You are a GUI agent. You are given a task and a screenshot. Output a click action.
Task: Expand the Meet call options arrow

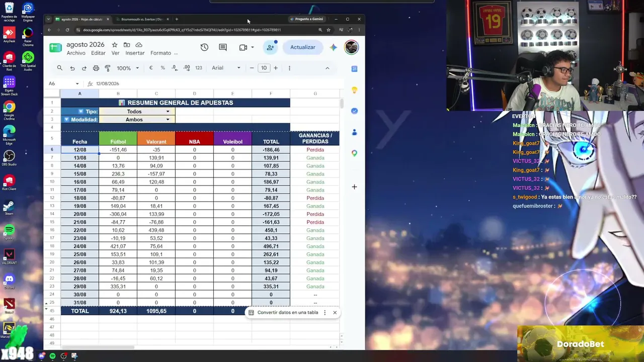[x=252, y=47]
